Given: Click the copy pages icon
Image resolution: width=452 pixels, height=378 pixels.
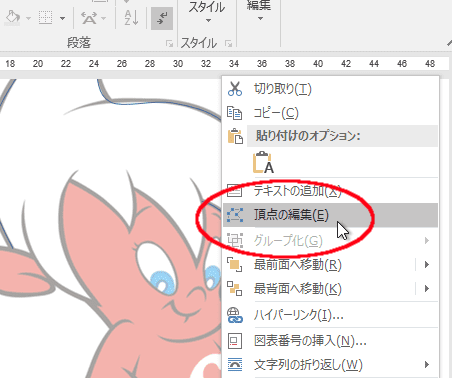Looking at the screenshot, I should point(234,113).
